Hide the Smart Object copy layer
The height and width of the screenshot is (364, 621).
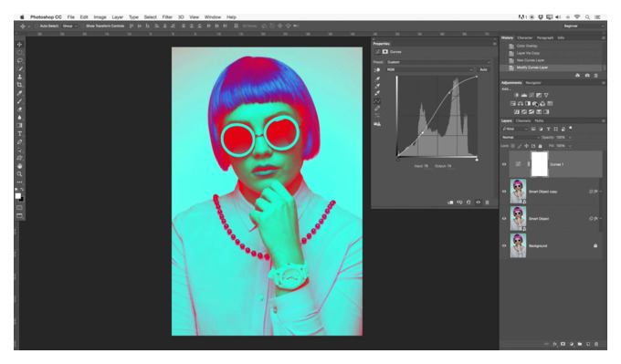point(504,192)
